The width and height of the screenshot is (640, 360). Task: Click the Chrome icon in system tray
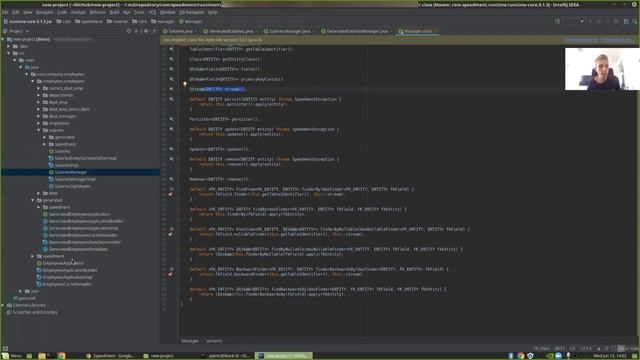(x=521, y=356)
